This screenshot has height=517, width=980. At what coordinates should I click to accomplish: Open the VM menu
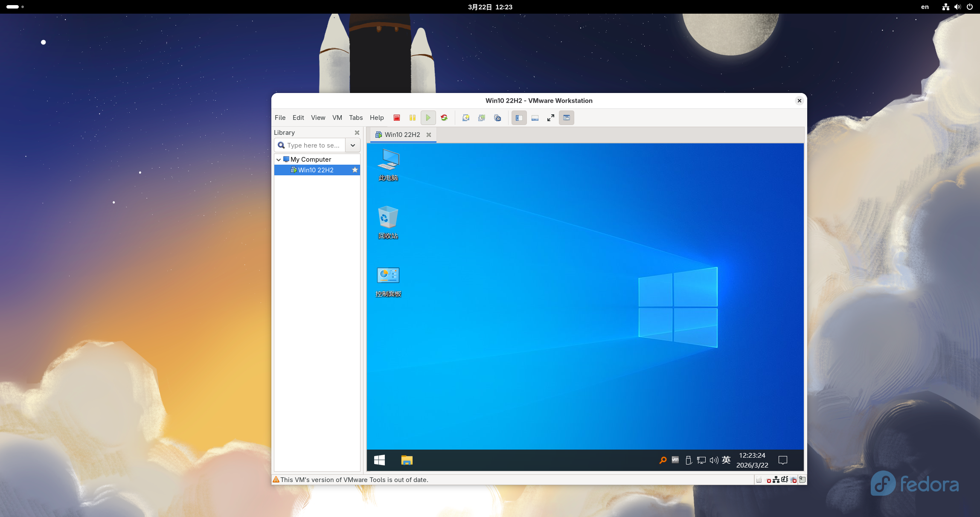[x=337, y=118]
